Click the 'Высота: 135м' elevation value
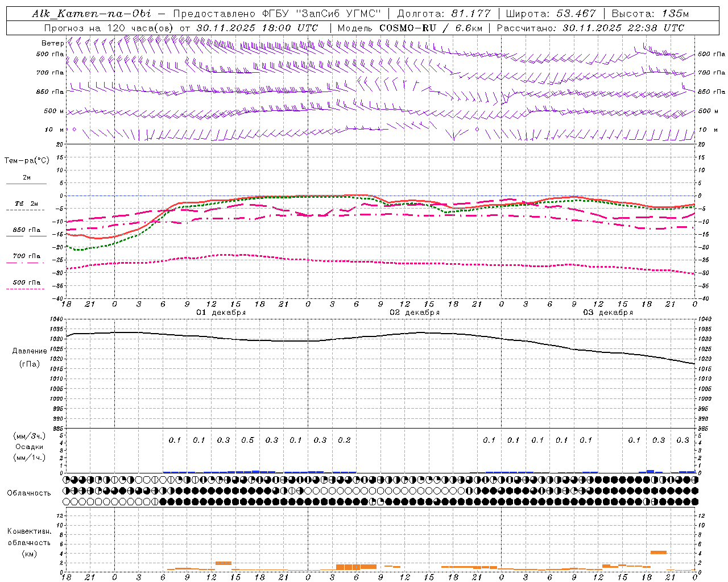Viewport: 728px width, 582px height. click(x=650, y=14)
